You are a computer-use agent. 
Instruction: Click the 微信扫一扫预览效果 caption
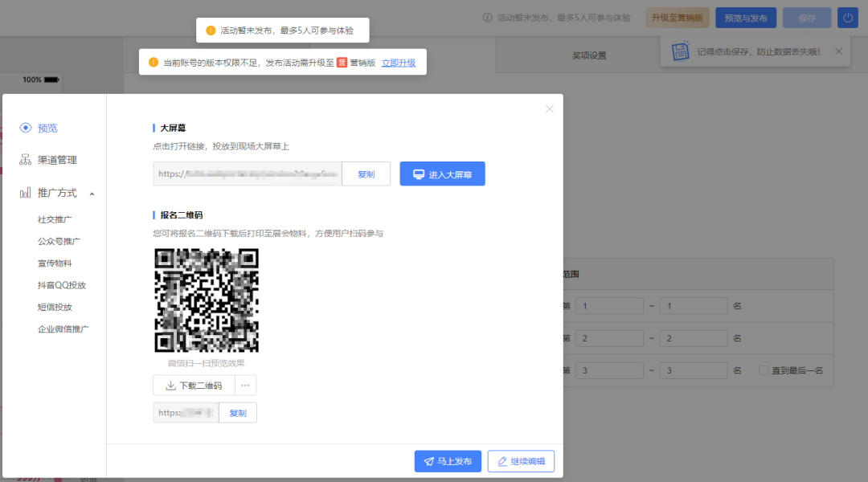(207, 363)
